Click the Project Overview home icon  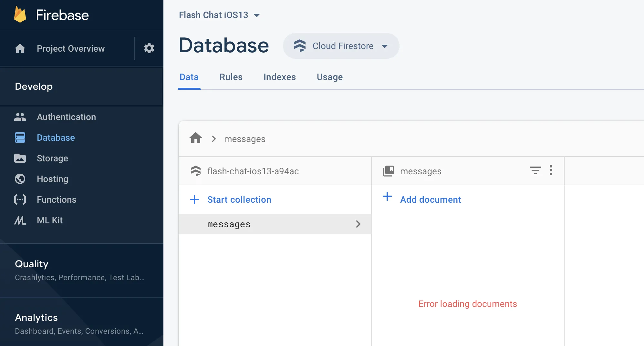(20, 48)
